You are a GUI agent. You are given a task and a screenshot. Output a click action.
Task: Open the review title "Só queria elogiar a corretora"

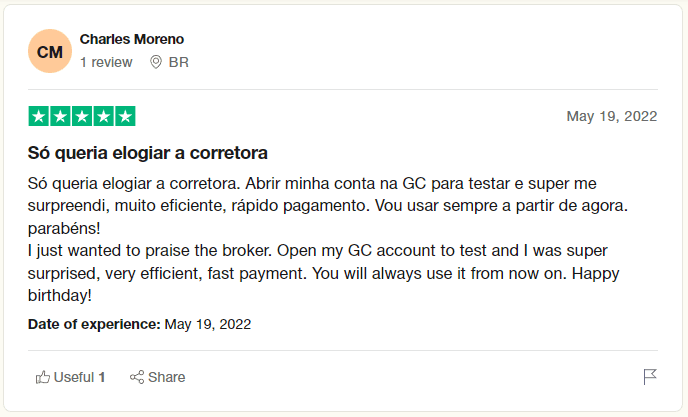point(147,153)
